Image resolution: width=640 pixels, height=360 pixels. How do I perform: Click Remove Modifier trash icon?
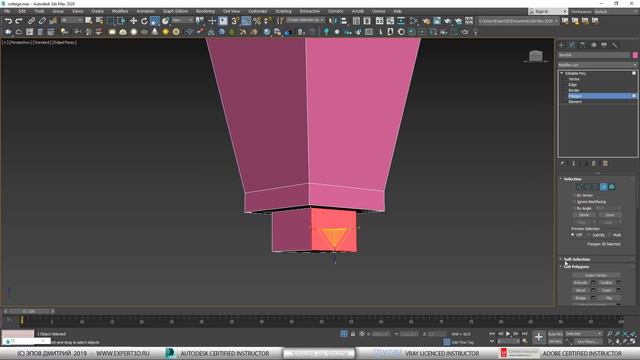(x=594, y=164)
